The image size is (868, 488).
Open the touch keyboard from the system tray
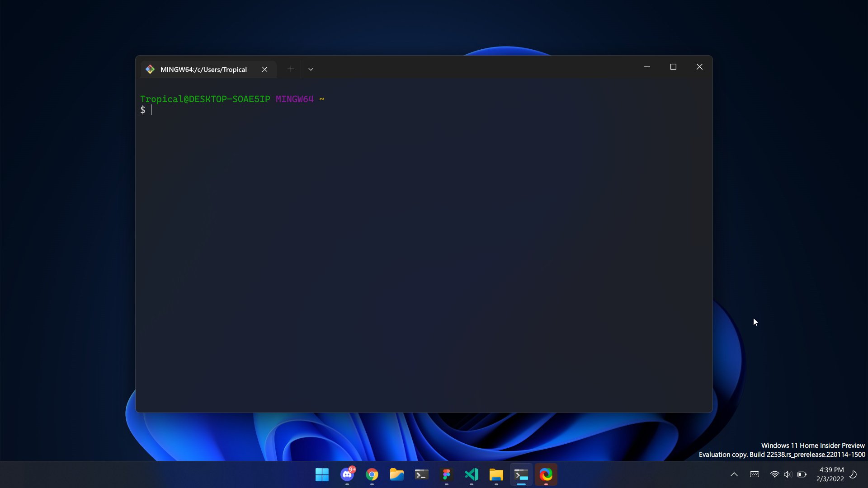coord(754,474)
